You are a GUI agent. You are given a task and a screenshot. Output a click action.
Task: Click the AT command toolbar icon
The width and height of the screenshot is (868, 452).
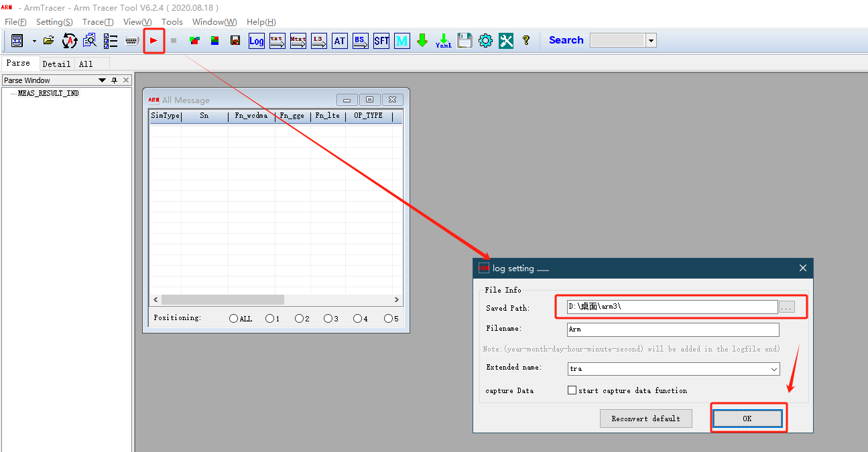pyautogui.click(x=340, y=41)
